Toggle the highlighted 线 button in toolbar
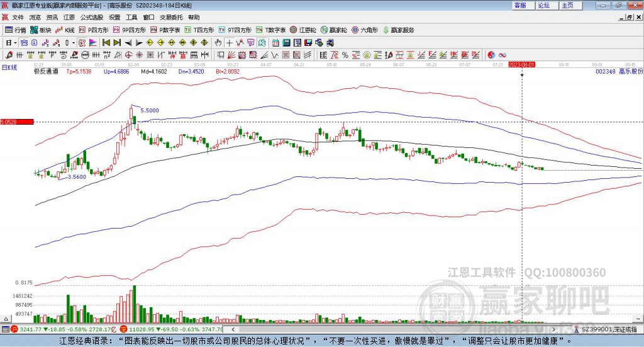The image size is (644, 347). point(262,43)
